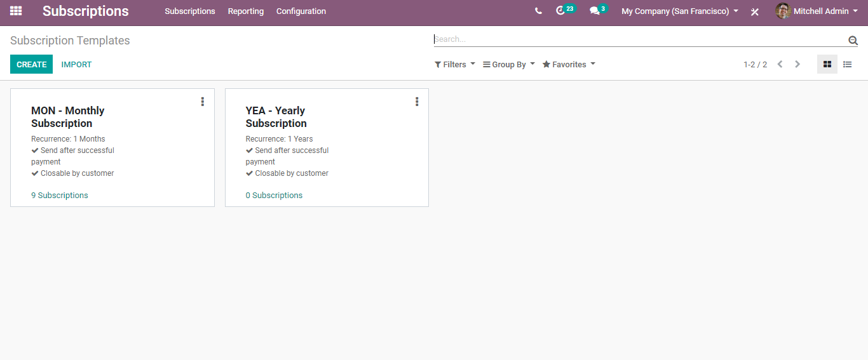868x360 pixels.
Task: Click the CREATE button
Action: point(32,64)
